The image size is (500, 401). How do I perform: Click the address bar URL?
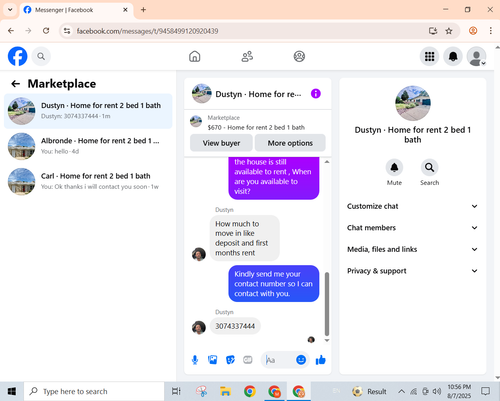pos(147,31)
